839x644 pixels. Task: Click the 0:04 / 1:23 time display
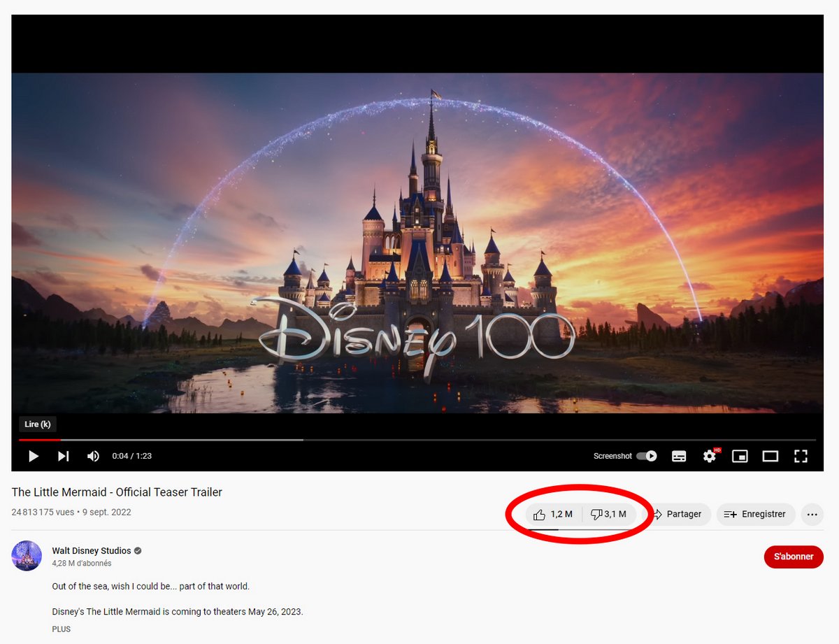(132, 456)
